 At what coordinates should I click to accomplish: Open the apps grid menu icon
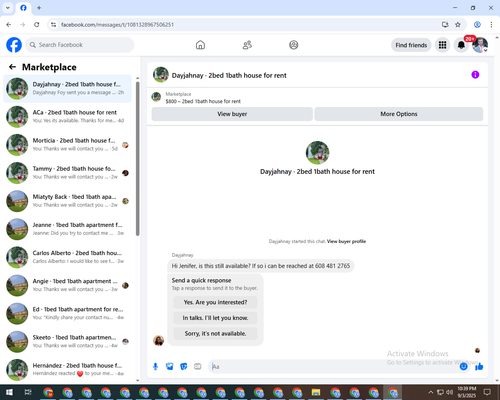(442, 45)
